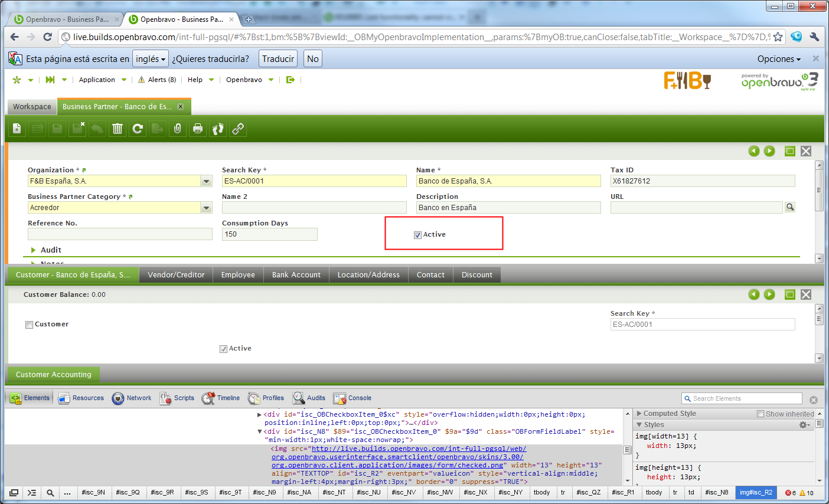
Task: Enable Show inherited in Computed Style
Action: pos(761,414)
